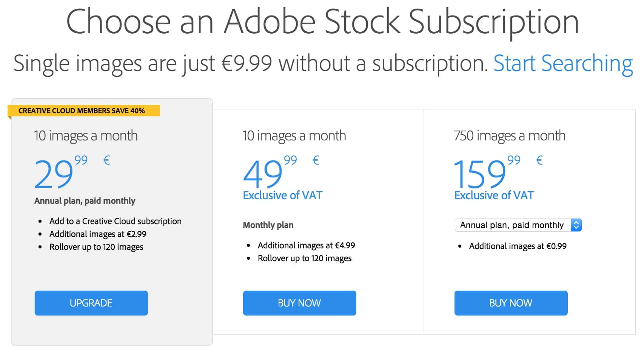This screenshot has width=644, height=348.
Task: Click Add to a Creative Cloud subscription text
Action: (116, 221)
